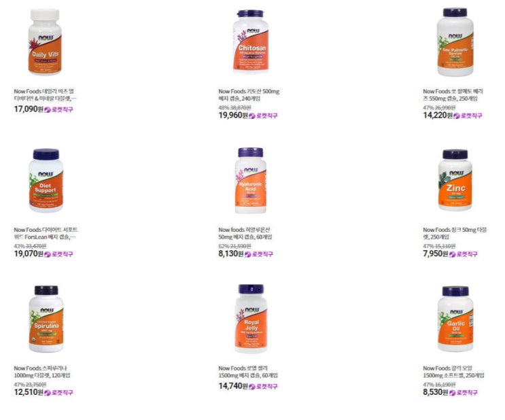505x420 pixels.
Task: Click rocket badge next to 17,090원 price
Action: 58,109
